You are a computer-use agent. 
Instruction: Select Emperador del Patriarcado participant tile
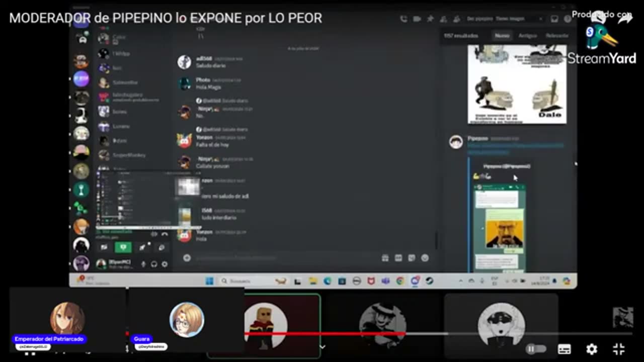(x=67, y=321)
